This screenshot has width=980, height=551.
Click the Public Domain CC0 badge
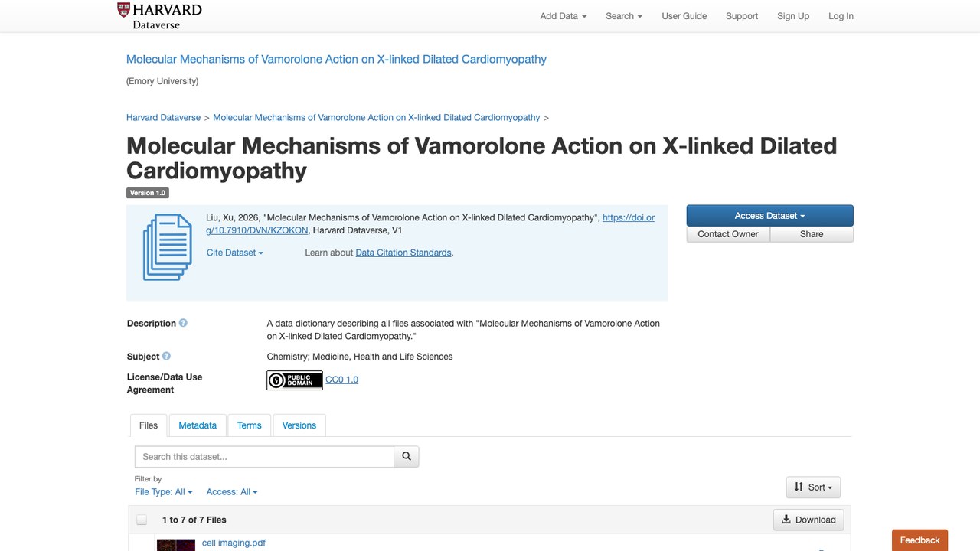pyautogui.click(x=295, y=380)
